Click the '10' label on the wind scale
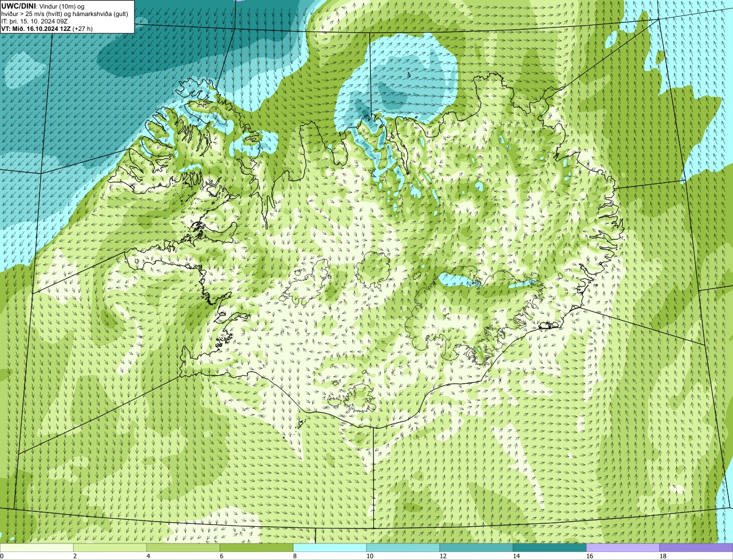 point(370,556)
